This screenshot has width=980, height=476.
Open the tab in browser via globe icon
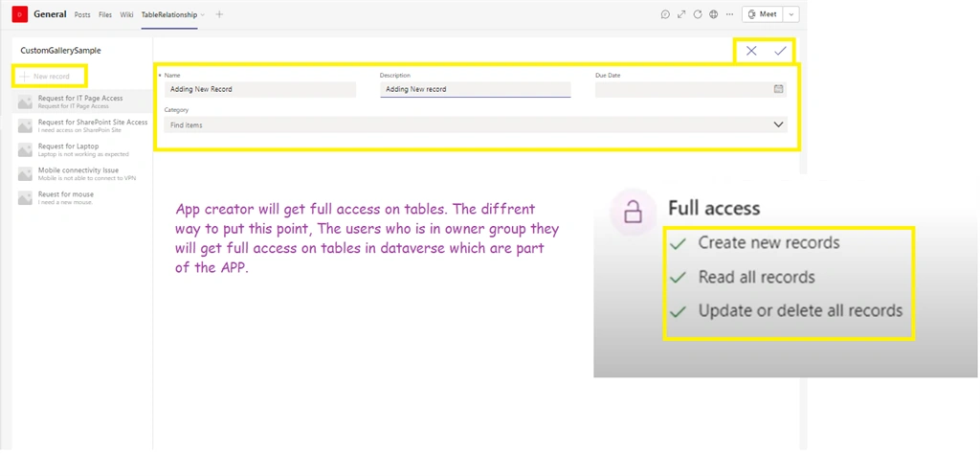pyautogui.click(x=713, y=14)
